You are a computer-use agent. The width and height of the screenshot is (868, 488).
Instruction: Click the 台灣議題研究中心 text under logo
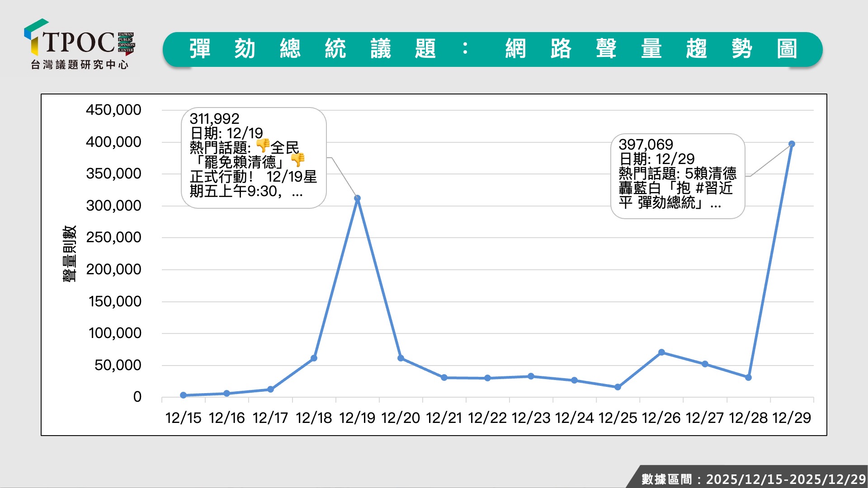coord(80,65)
